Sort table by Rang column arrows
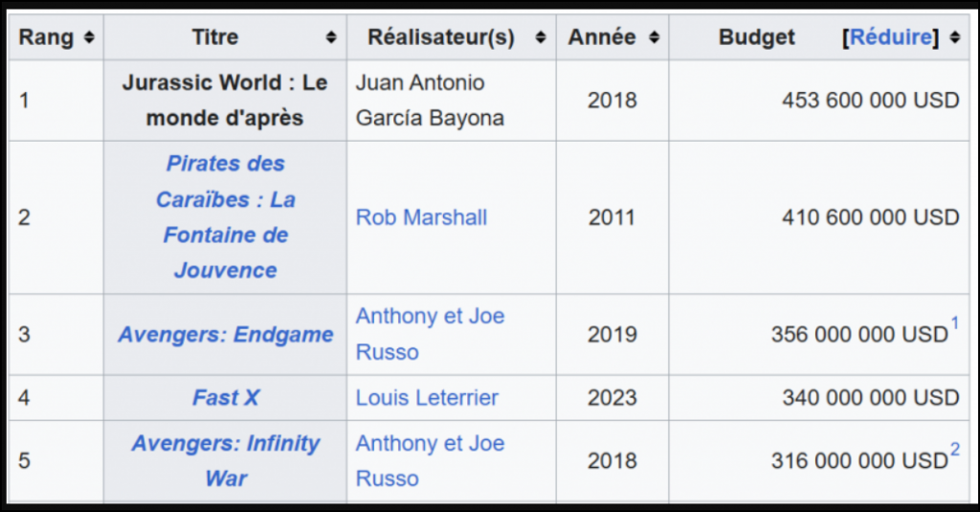Image resolution: width=980 pixels, height=512 pixels. pos(89,37)
